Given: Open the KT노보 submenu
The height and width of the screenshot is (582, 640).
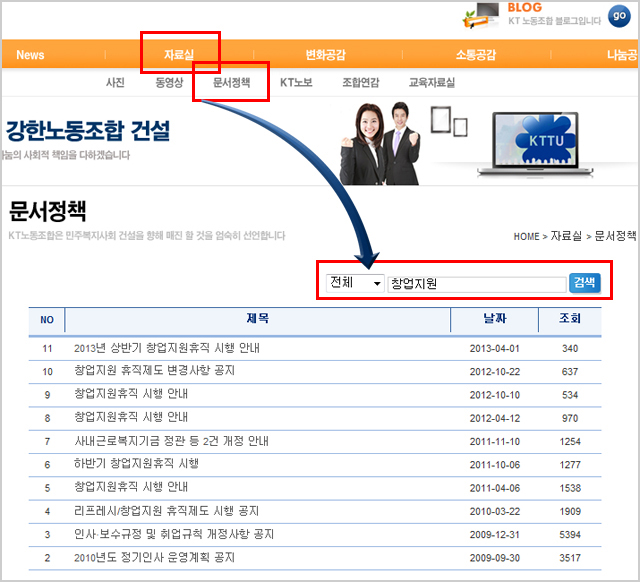Looking at the screenshot, I should (296, 83).
